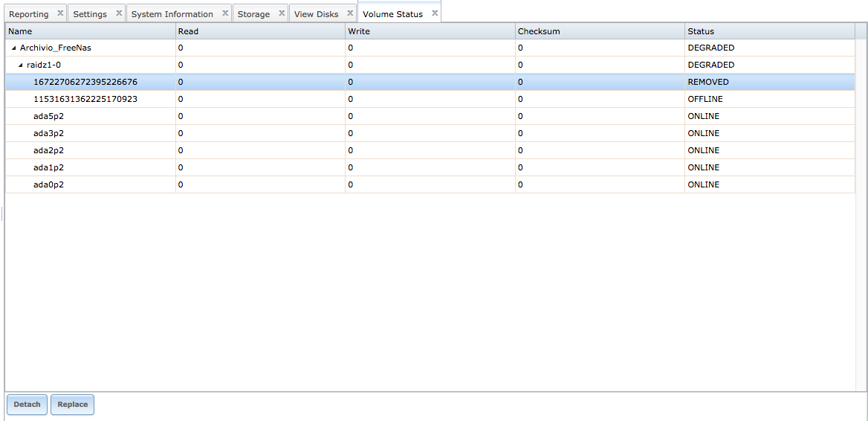Click the Replace button
This screenshot has width=868, height=421.
click(x=73, y=405)
